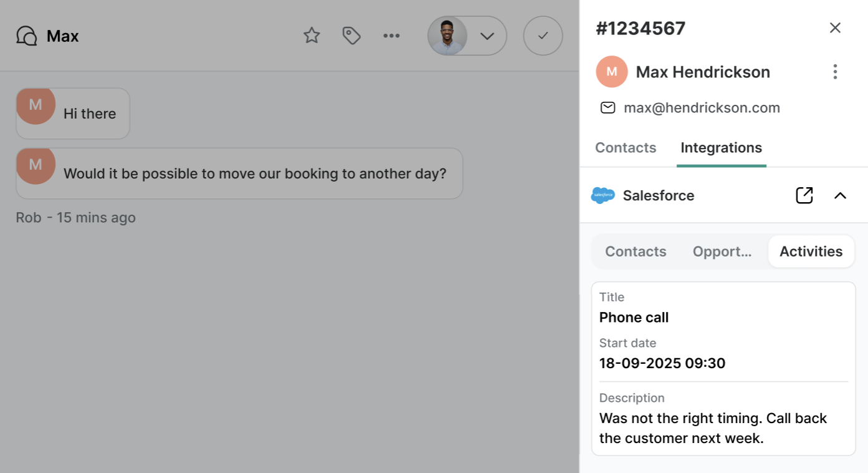This screenshot has width=868, height=473.
Task: Open the Salesforce Contacts sub-tab
Action: tap(635, 251)
